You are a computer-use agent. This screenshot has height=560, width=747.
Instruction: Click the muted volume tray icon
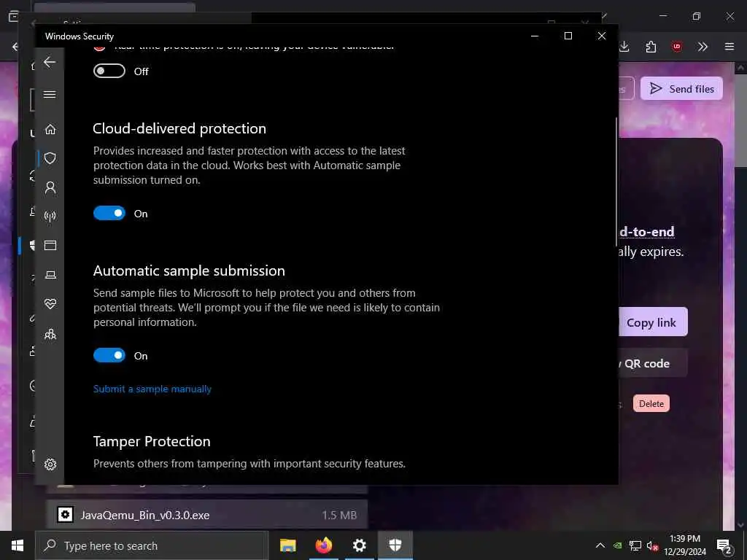pyautogui.click(x=652, y=545)
